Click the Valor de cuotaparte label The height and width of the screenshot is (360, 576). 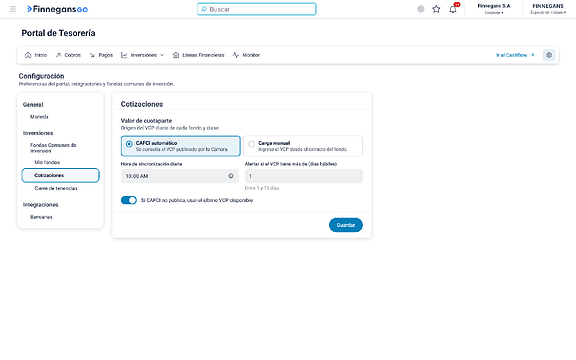point(146,120)
